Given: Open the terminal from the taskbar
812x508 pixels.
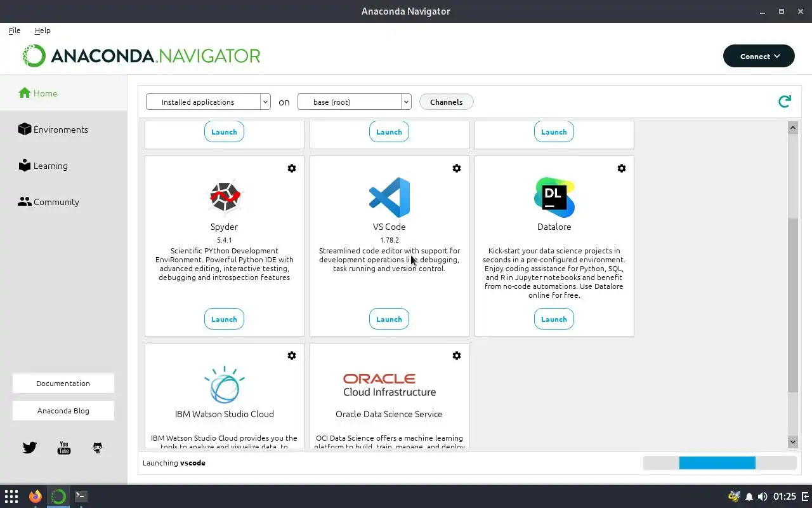Looking at the screenshot, I should point(81,497).
